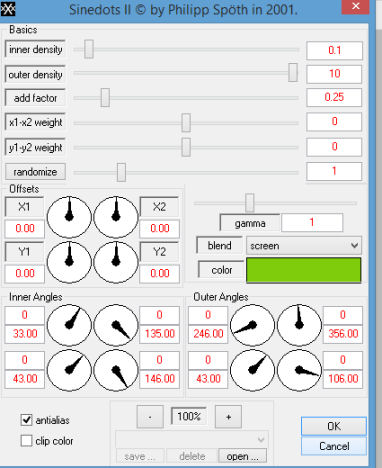Viewport: 382px width, 468px height.
Task: Click the X2 offset angle dial
Action: pos(116,217)
